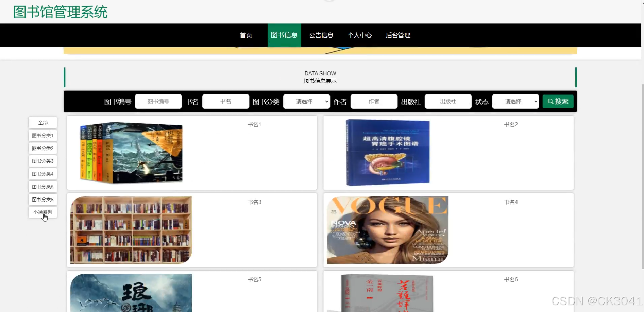Open blue medical book cover for 书名2
The image size is (644, 312).
coord(388,153)
